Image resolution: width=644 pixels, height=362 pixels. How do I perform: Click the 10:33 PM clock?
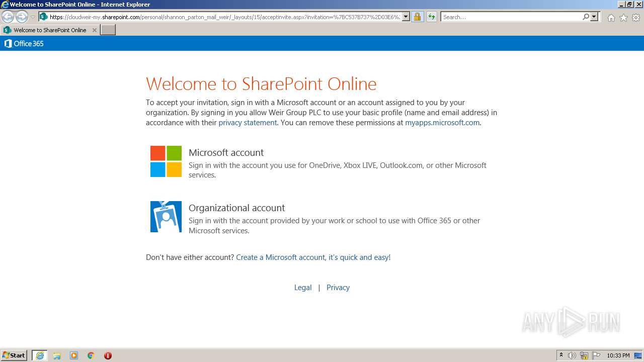tap(618, 355)
